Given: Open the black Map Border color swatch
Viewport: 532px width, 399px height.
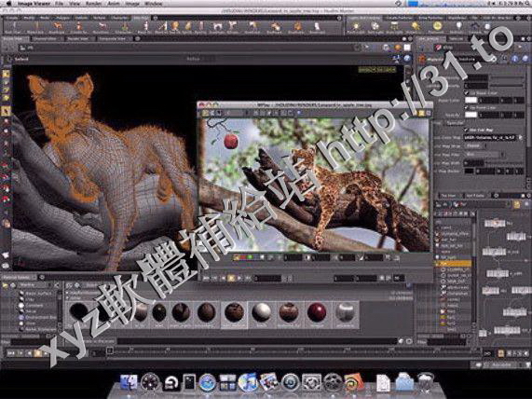Looking at the screenshot, I should [469, 172].
